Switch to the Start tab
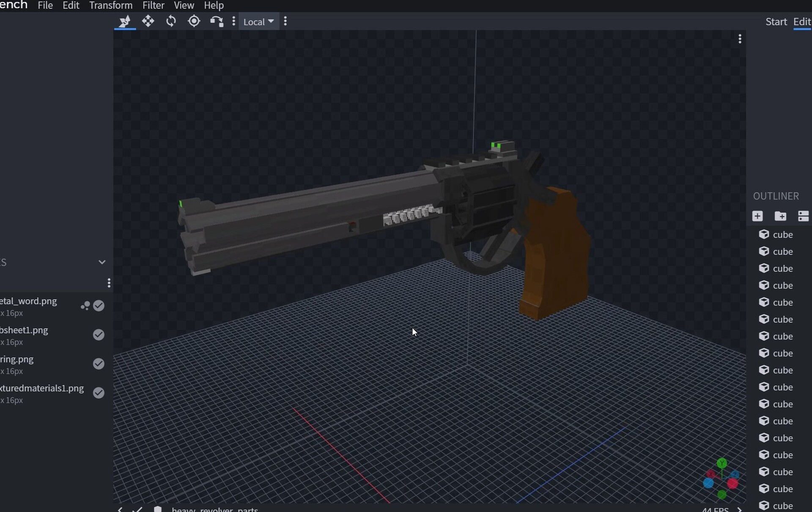 coord(776,22)
